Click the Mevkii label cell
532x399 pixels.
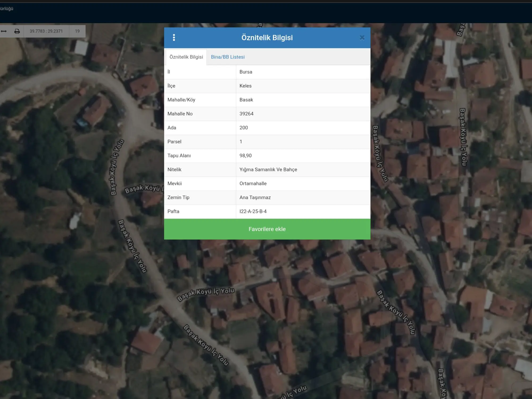[x=200, y=183]
